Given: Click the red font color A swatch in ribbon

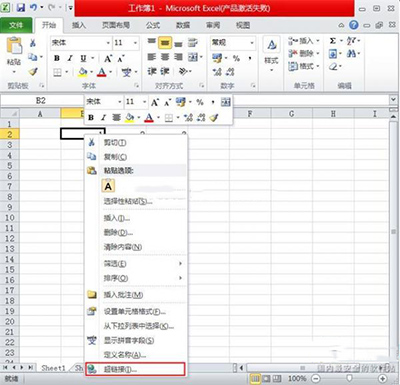Looking at the screenshot, I should point(102,72).
